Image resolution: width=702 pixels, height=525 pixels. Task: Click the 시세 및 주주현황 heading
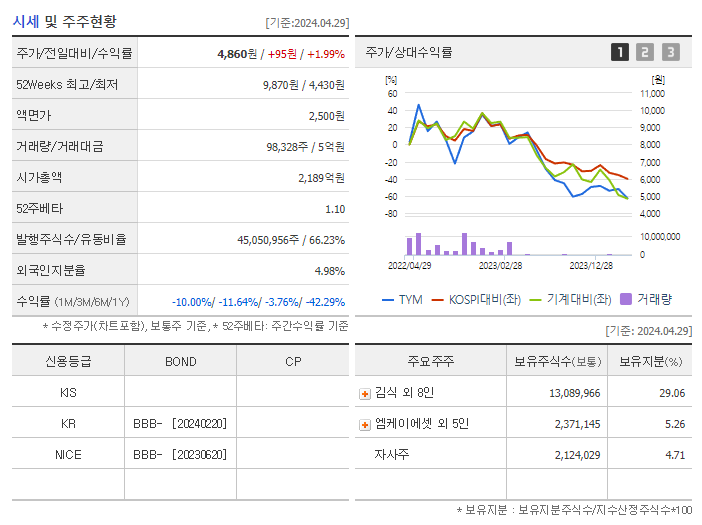(x=64, y=21)
